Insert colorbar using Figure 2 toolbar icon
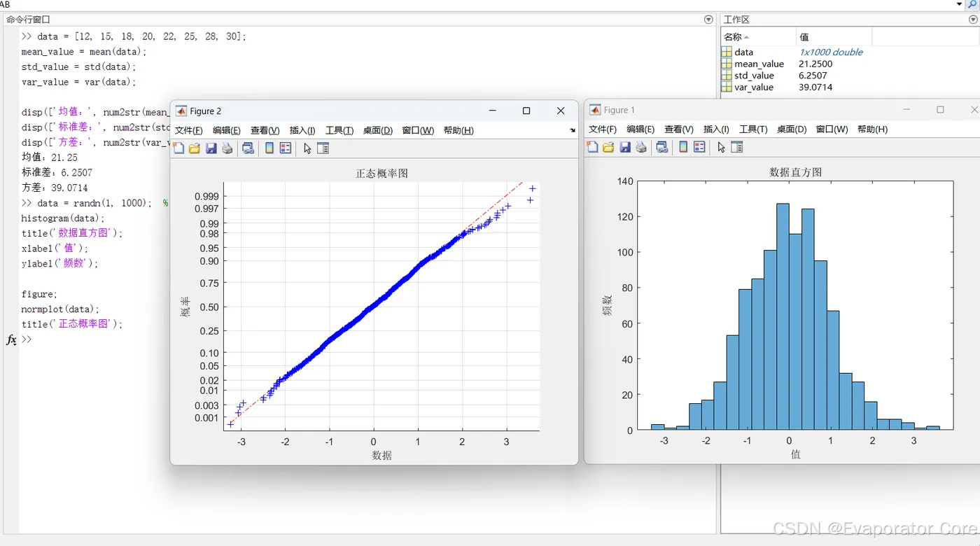The image size is (980, 546). coord(269,148)
